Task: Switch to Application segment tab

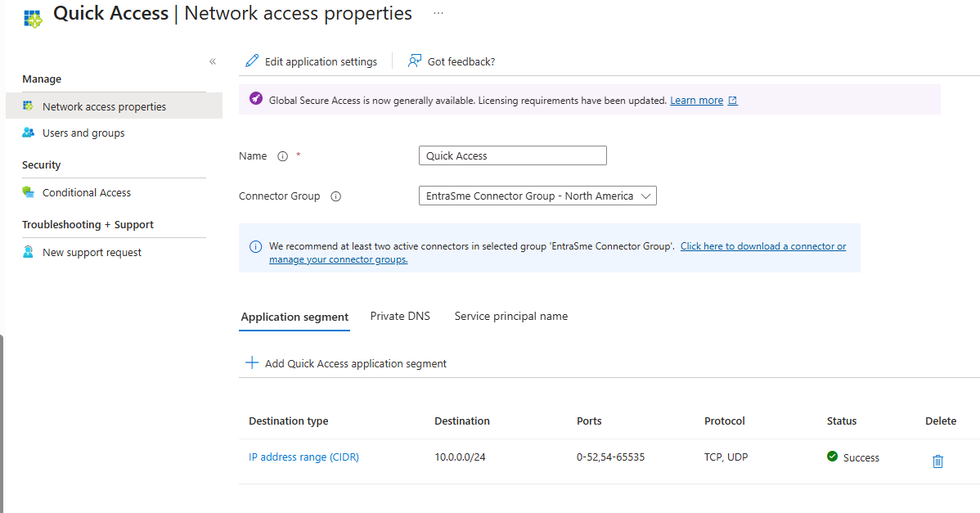Action: click(294, 317)
